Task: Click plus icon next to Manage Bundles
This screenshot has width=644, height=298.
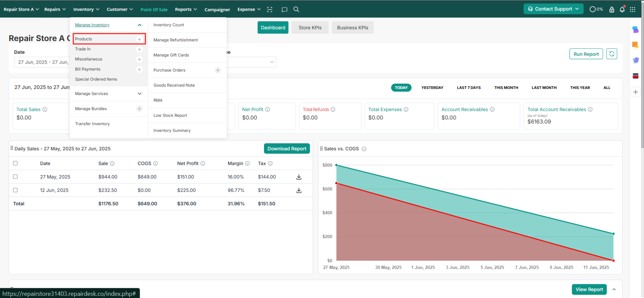Action: (139, 109)
